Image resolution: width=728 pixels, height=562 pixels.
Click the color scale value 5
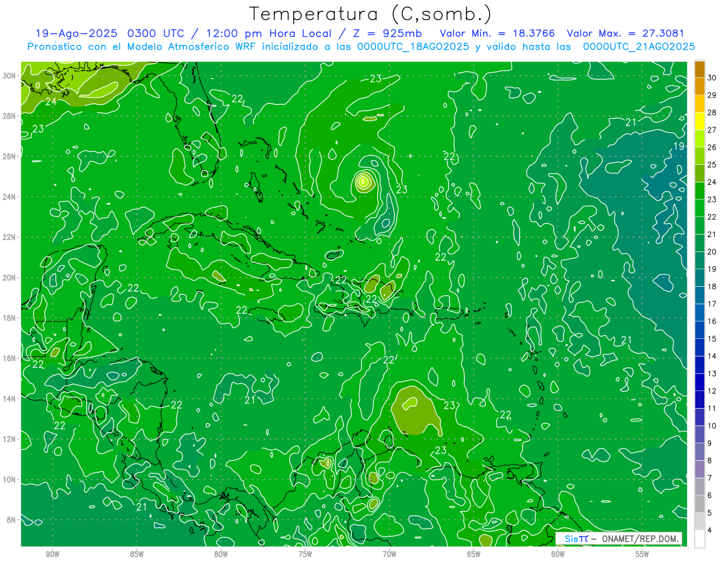710,513
